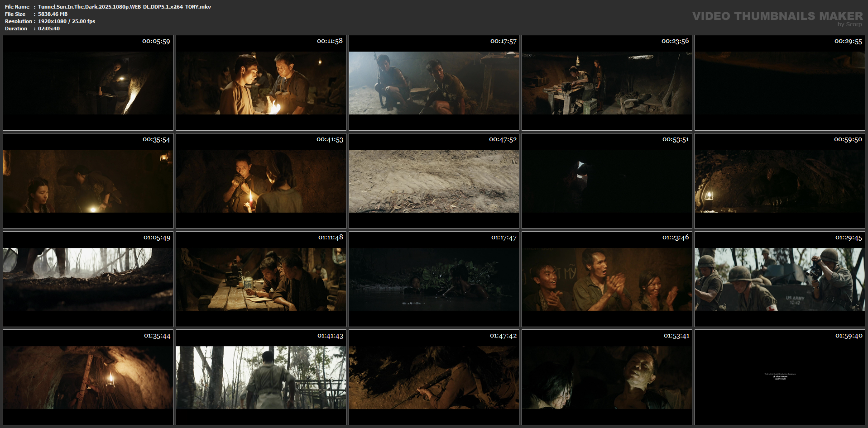Click the timestamp 00:47:52
Image resolution: width=868 pixels, height=428 pixels.
503,139
